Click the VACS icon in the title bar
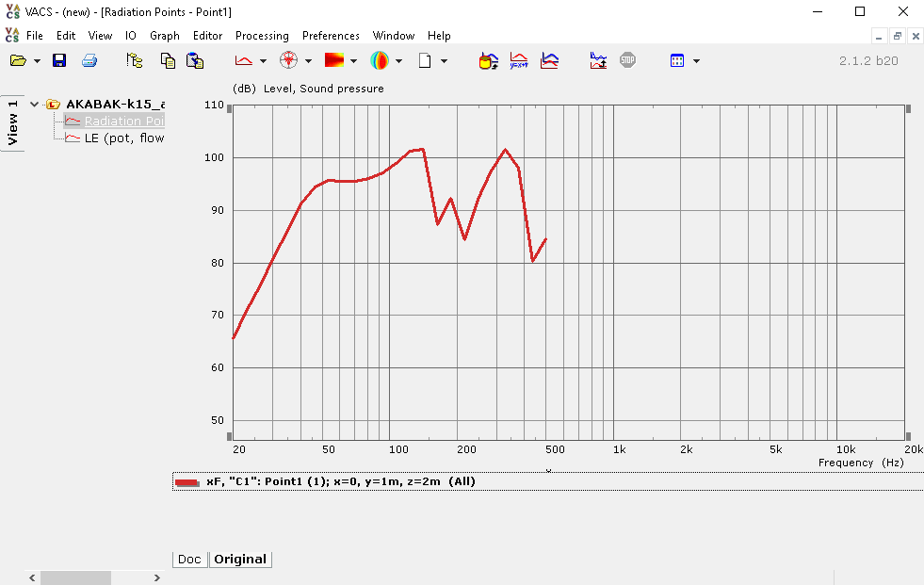 pyautogui.click(x=12, y=12)
